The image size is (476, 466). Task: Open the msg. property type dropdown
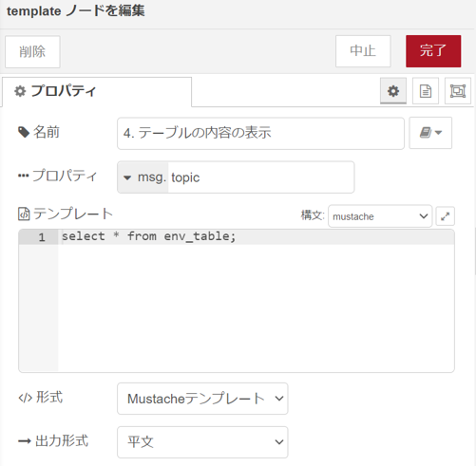(x=143, y=177)
